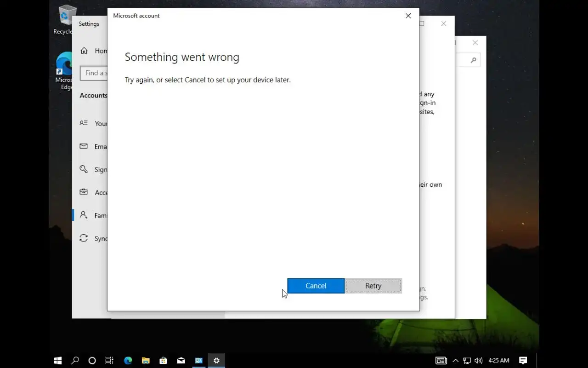Close the Microsoft account dialog

[408, 16]
